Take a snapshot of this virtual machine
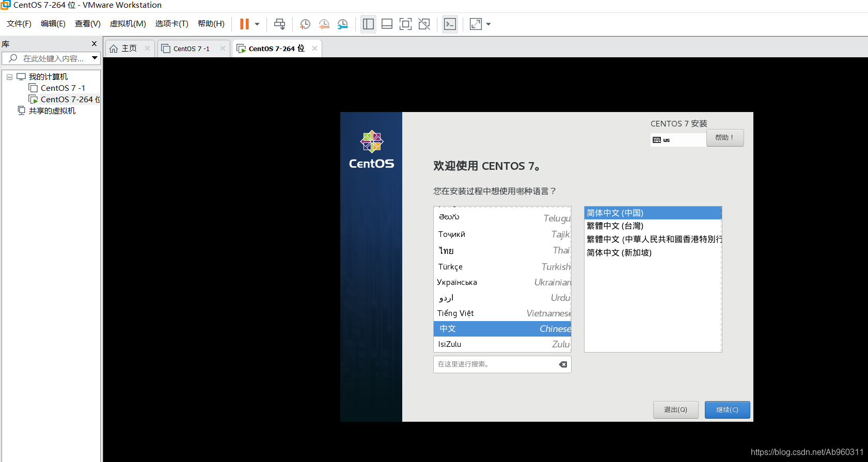This screenshot has height=462, width=868. coord(305,24)
